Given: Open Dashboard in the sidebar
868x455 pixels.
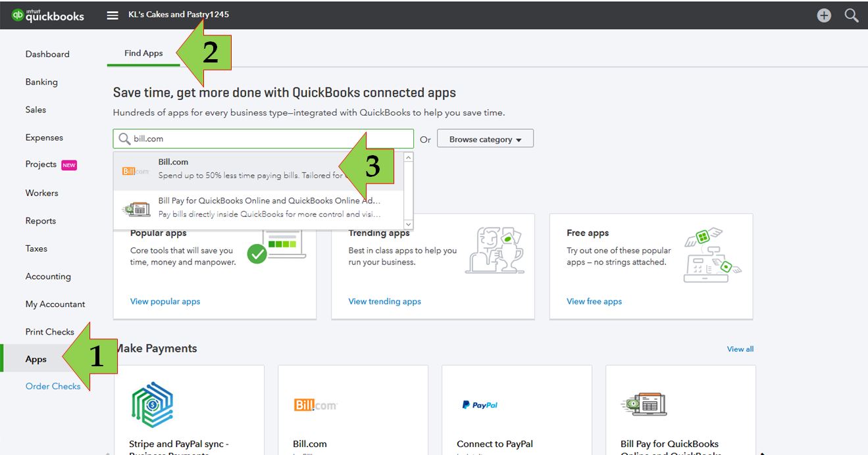Looking at the screenshot, I should click(x=47, y=54).
